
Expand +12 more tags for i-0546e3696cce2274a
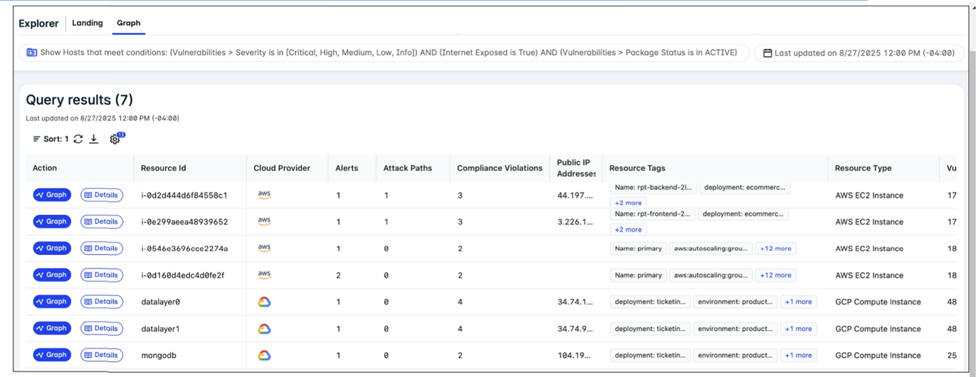click(x=775, y=249)
